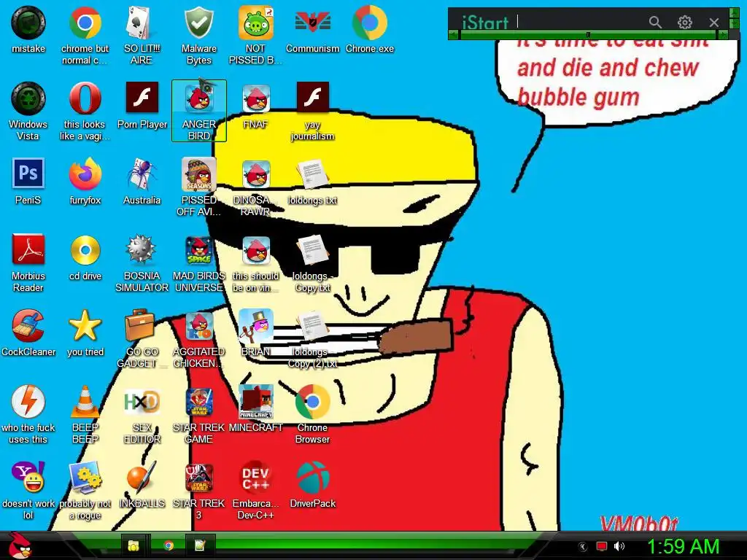Show hidden tray icons arrow
This screenshot has width=747, height=560.
[582, 547]
